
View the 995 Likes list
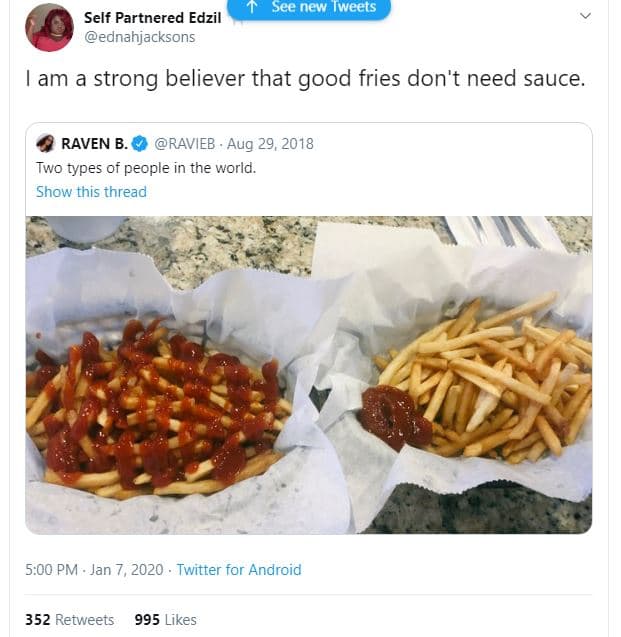coord(165,620)
